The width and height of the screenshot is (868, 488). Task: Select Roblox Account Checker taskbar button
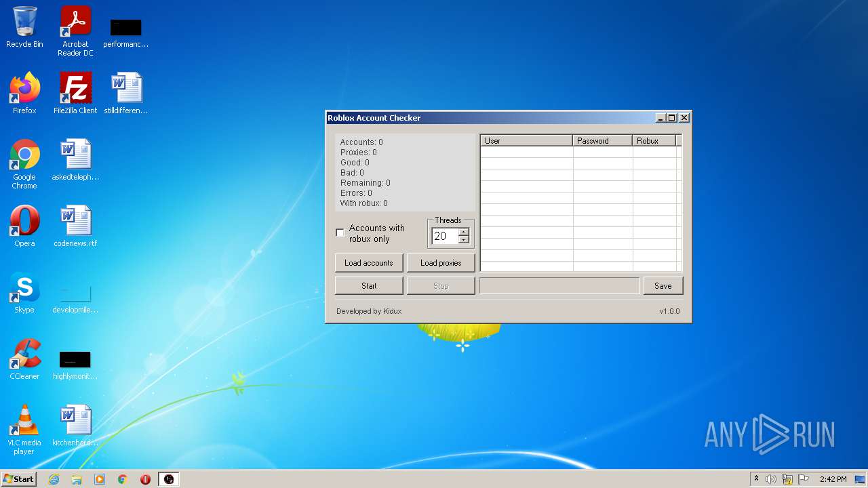click(x=169, y=479)
